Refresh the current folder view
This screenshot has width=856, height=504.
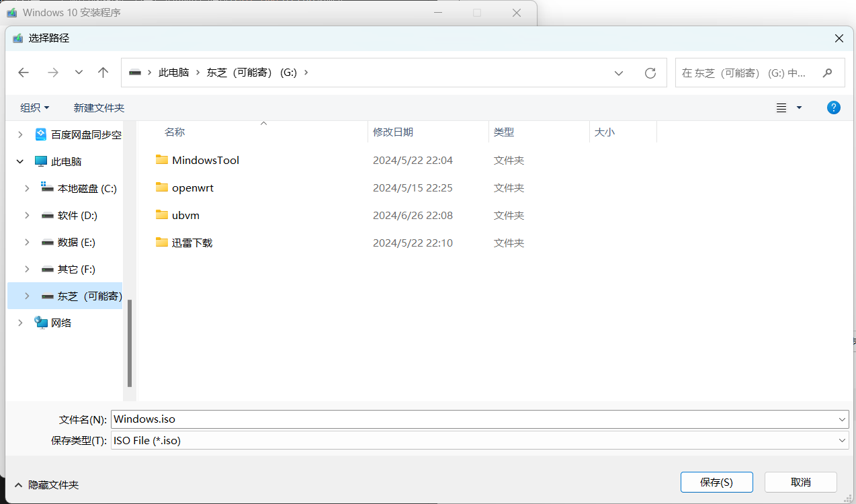coord(650,73)
